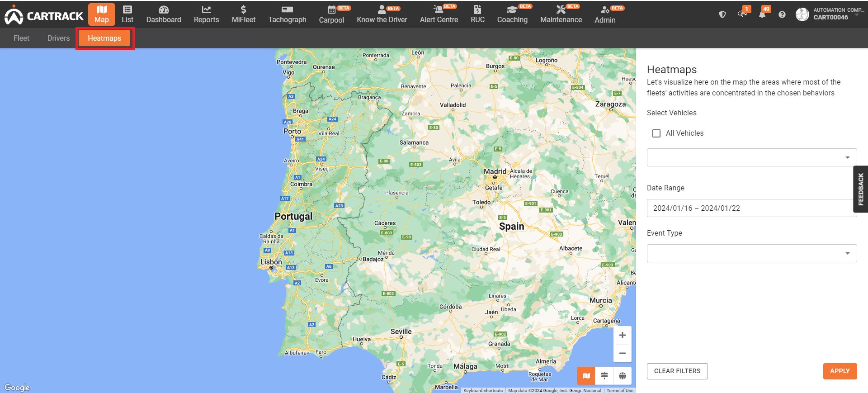Viewport: 868px width, 393px height.
Task: Click the Lisbon label on the map
Action: click(x=271, y=262)
